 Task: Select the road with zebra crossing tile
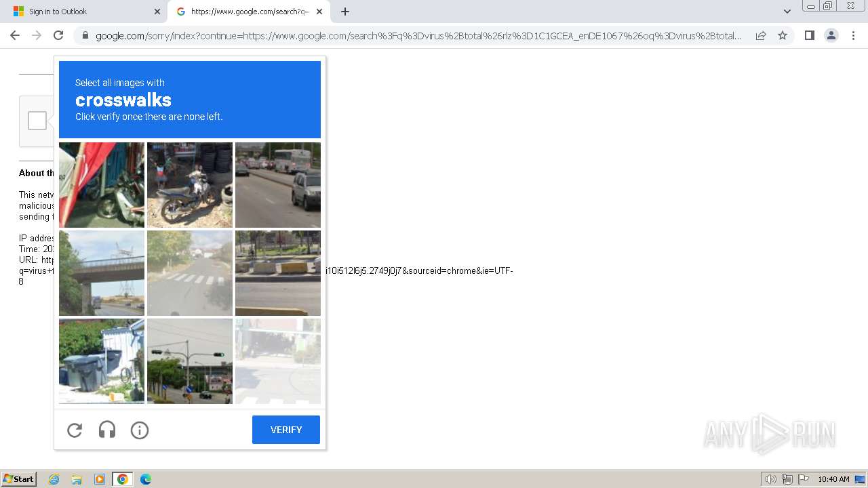pos(190,273)
